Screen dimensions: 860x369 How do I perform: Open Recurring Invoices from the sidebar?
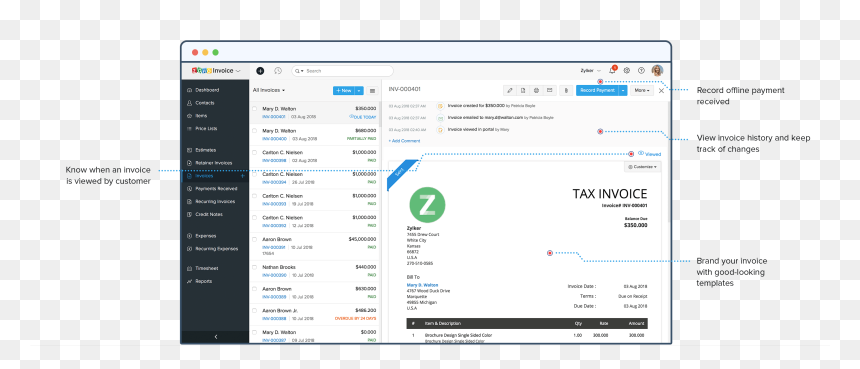tap(215, 201)
